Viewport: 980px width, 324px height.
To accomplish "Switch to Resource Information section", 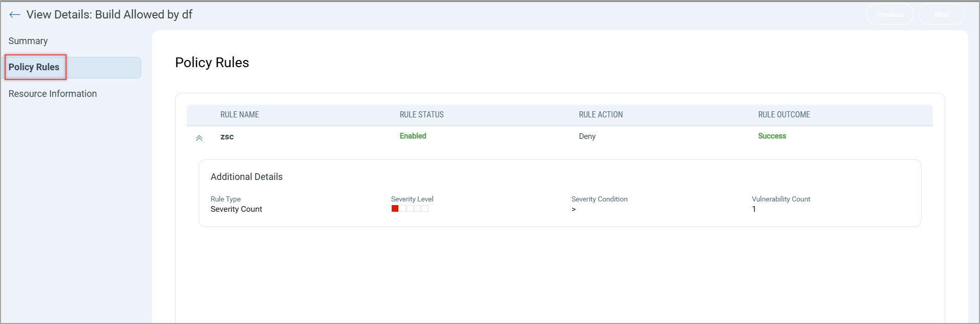I will click(x=53, y=94).
